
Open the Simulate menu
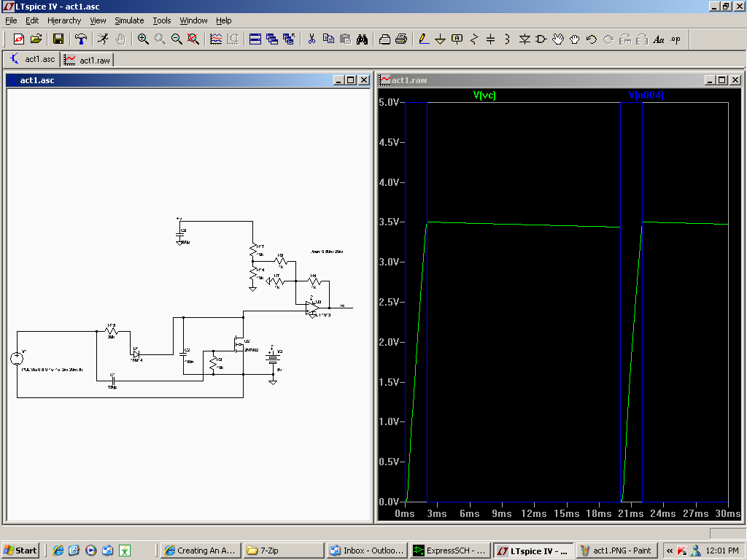pos(129,20)
